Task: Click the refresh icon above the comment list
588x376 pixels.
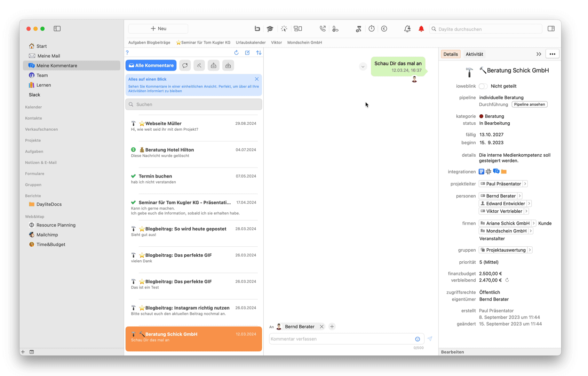Action: (x=236, y=52)
